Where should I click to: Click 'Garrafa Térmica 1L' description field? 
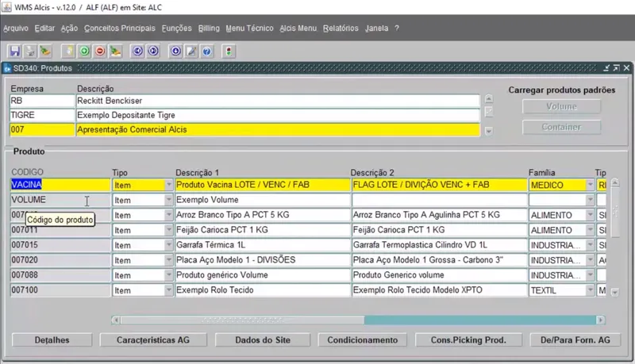click(263, 245)
